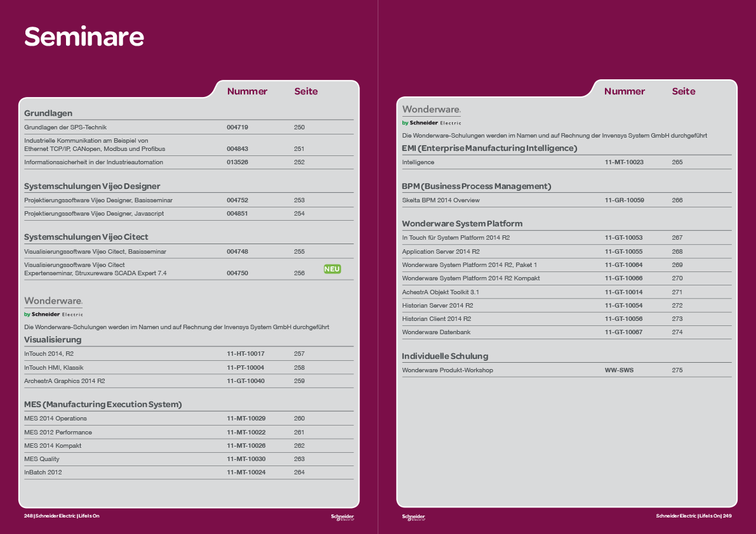This screenshot has height=534, width=756.
Task: Open MES 2012 Performance entry
Action: click(58, 433)
